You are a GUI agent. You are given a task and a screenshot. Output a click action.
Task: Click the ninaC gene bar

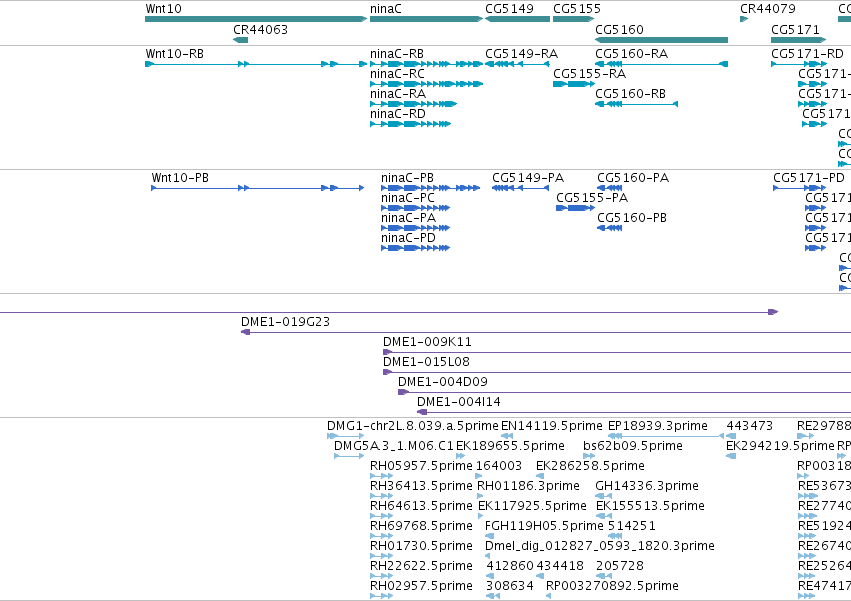(x=427, y=19)
